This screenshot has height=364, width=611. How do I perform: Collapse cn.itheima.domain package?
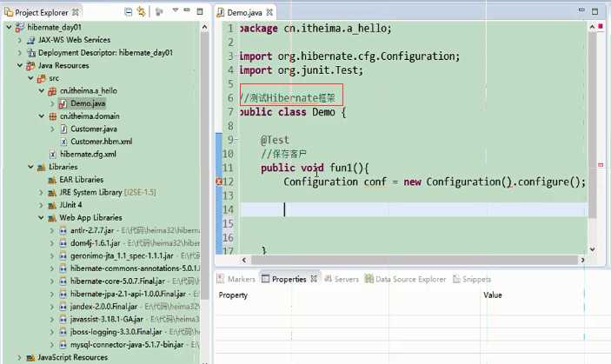(x=42, y=116)
